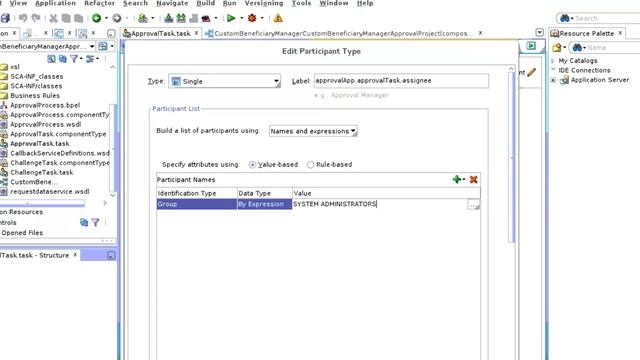Select ApprovalProcess.wsdl in the navigator
The image size is (640, 360).
click(x=45, y=124)
